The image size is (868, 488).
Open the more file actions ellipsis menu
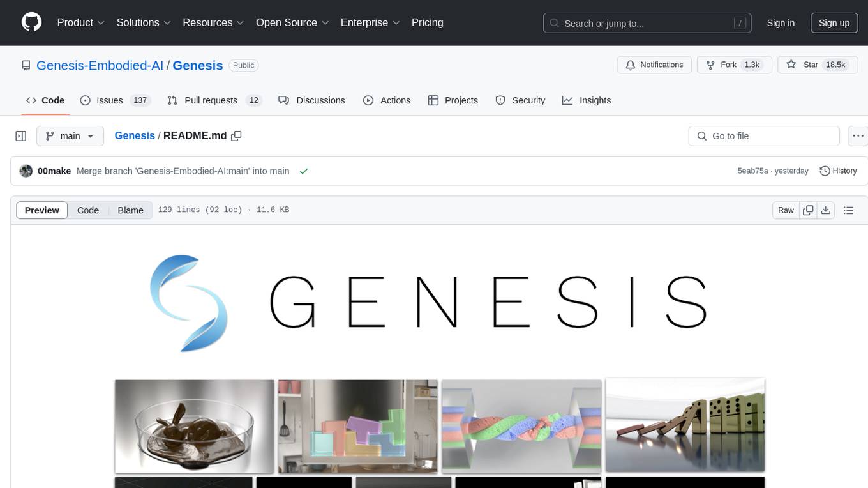[858, 136]
